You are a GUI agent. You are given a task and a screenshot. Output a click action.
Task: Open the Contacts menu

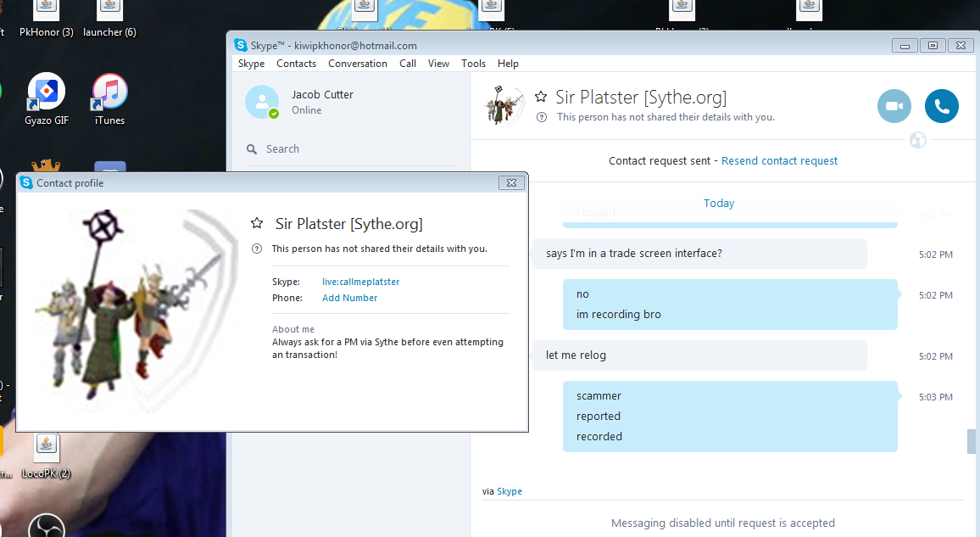(296, 63)
